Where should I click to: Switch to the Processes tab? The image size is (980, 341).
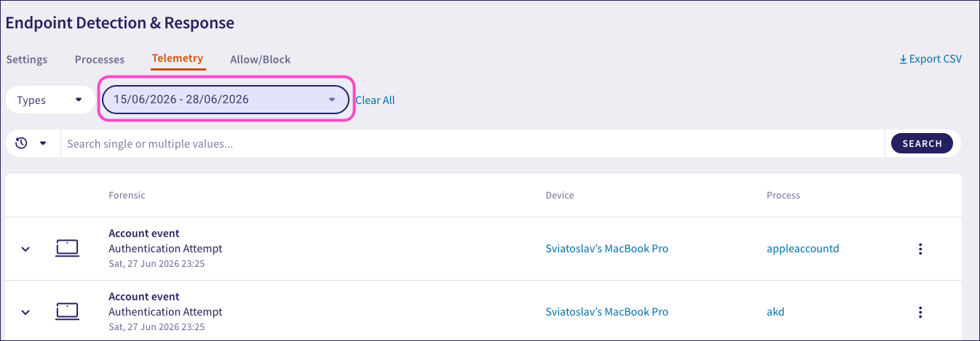click(100, 60)
